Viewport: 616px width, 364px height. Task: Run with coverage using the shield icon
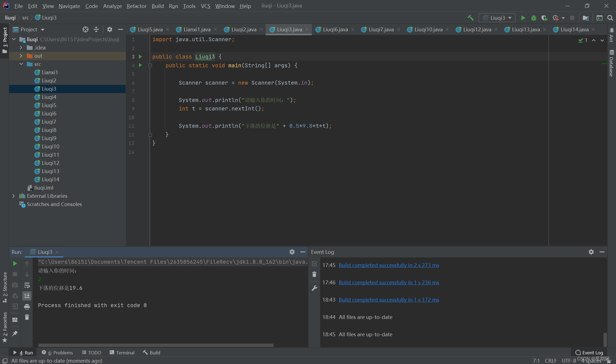pyautogui.click(x=544, y=18)
